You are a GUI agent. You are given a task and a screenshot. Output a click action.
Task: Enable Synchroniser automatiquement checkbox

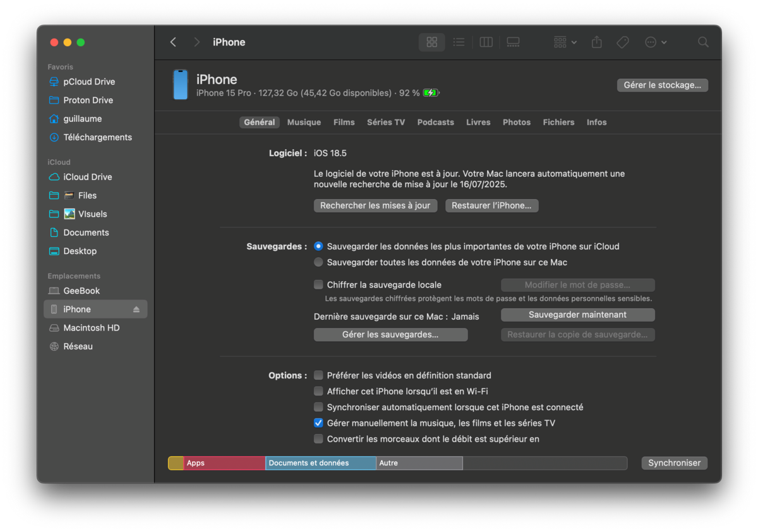pyautogui.click(x=318, y=408)
